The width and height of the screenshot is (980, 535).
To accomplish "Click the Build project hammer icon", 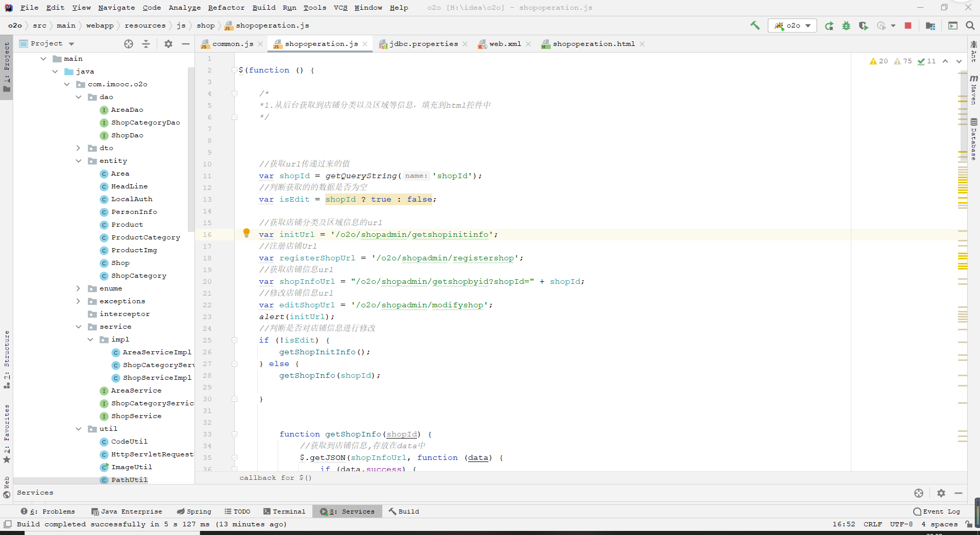I will pyautogui.click(x=755, y=26).
